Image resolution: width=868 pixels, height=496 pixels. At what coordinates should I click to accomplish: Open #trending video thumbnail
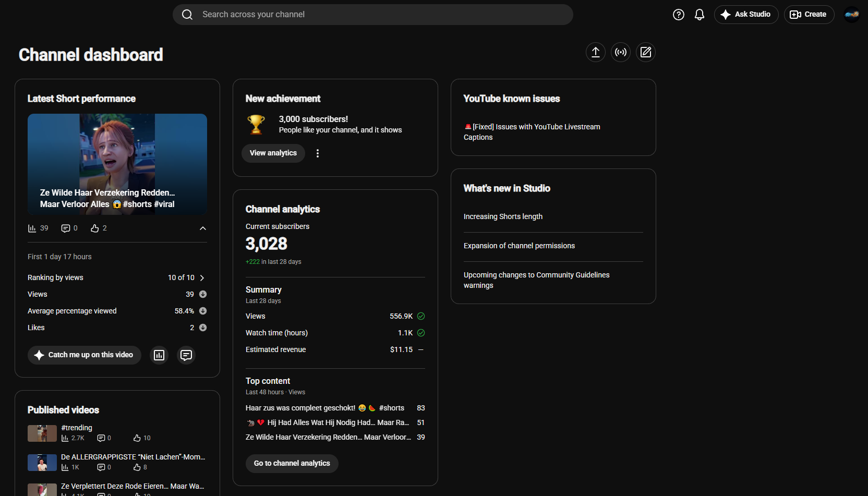click(42, 433)
